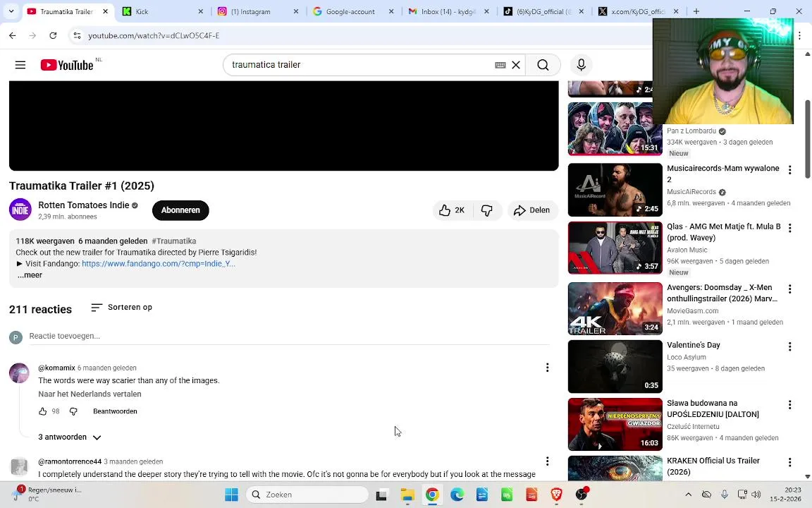Open options menu for @ramontorrence44 comment
This screenshot has height=508, width=812.
547,461
